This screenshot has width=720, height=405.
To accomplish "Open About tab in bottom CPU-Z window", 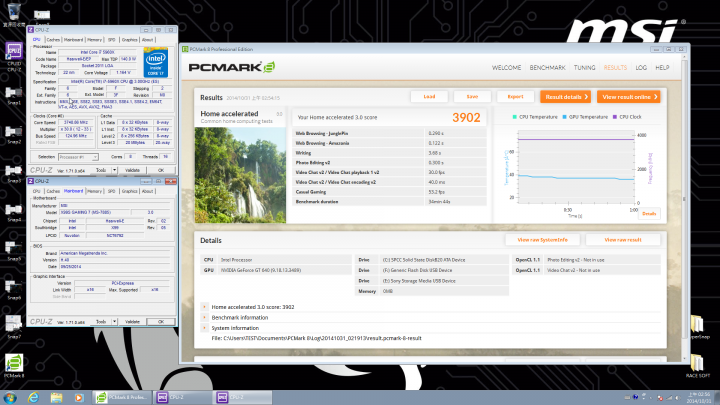I will tap(147, 191).
